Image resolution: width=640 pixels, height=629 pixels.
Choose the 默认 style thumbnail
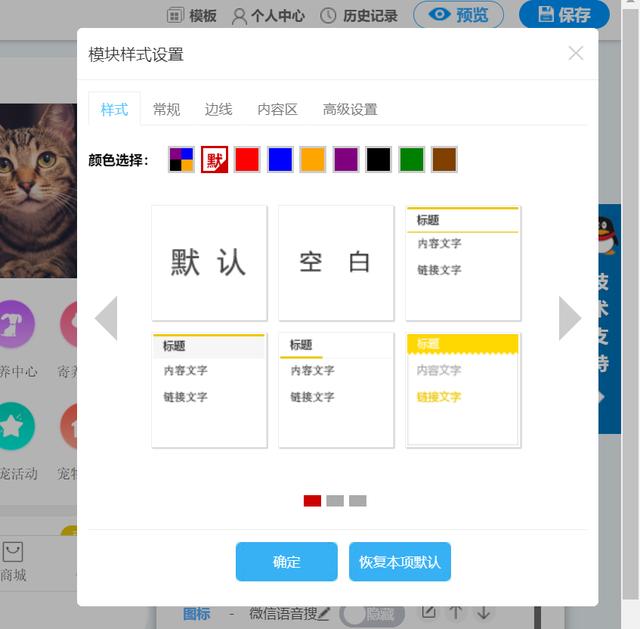pyautogui.click(x=209, y=263)
